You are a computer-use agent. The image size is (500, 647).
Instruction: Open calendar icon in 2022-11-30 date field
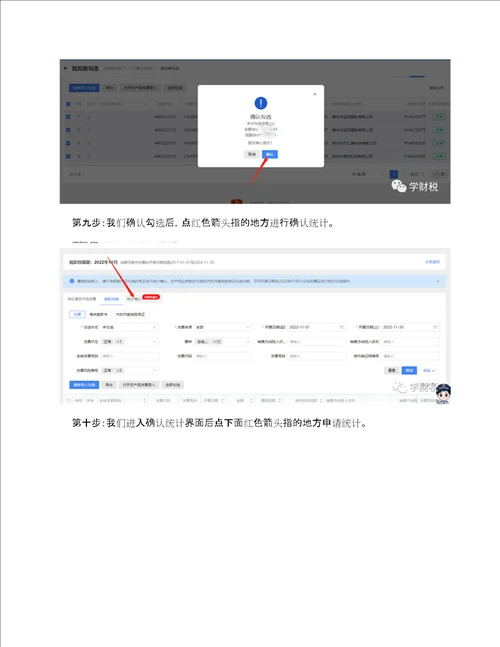click(435, 327)
